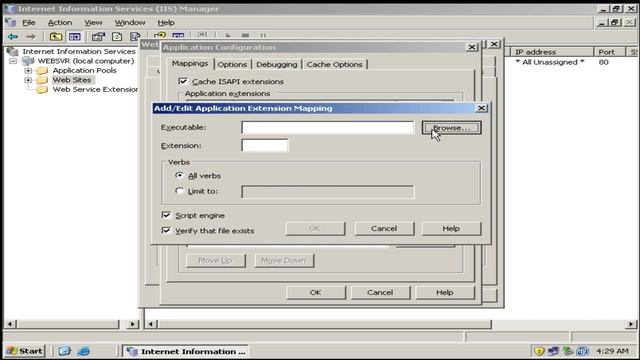This screenshot has height=360, width=640.
Task: Click the '* All Unassigned *' IP value
Action: click(x=550, y=62)
